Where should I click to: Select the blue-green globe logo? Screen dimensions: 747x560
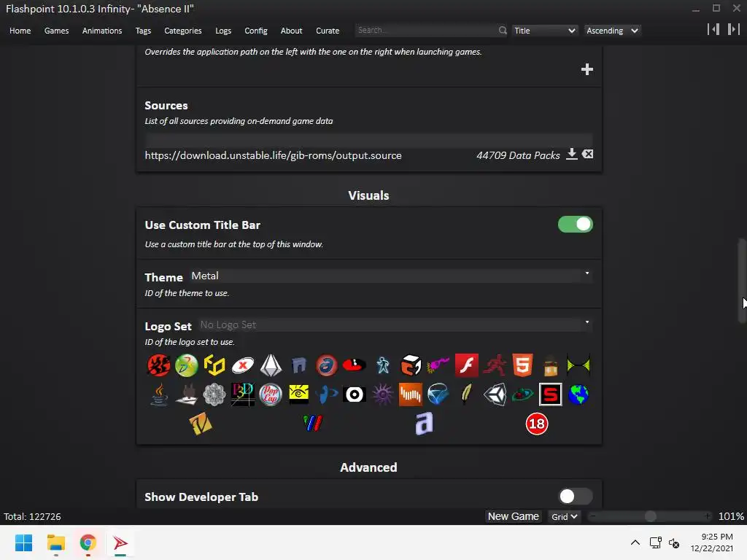pyautogui.click(x=578, y=394)
